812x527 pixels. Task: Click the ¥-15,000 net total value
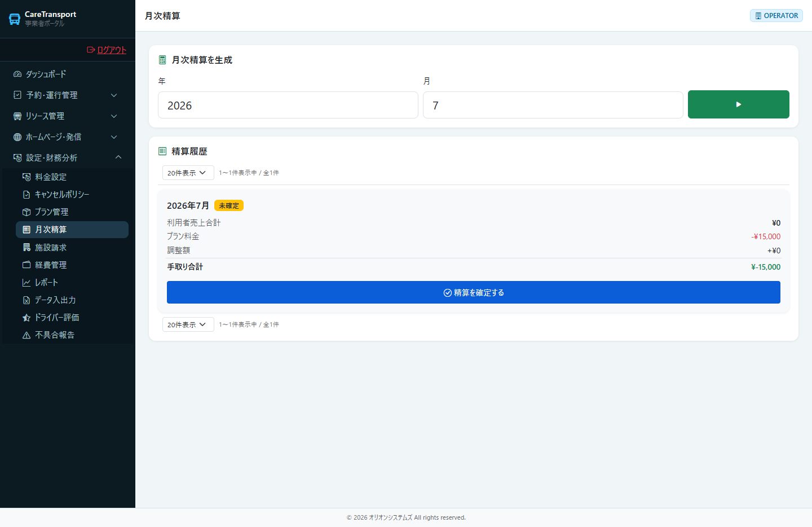tap(766, 267)
